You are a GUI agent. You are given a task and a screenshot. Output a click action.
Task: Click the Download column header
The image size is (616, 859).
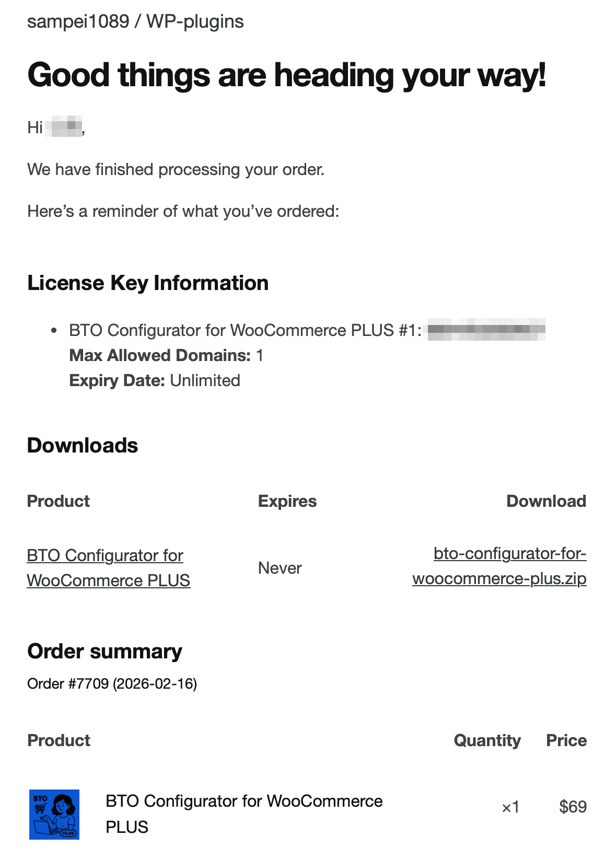point(546,501)
